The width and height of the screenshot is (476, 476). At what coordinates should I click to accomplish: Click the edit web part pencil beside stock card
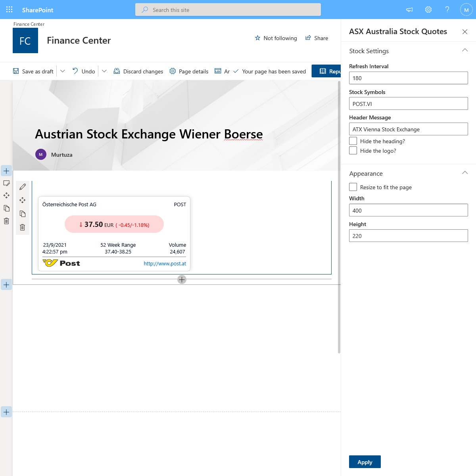(23, 187)
